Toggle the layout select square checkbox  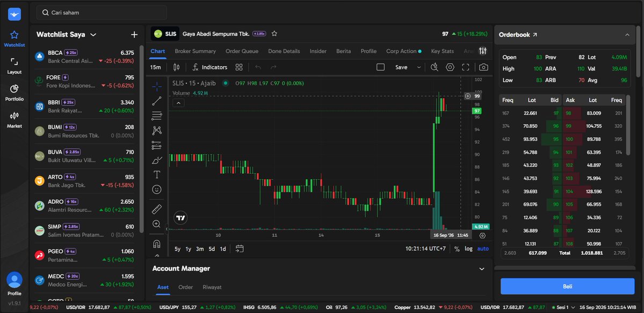click(380, 67)
